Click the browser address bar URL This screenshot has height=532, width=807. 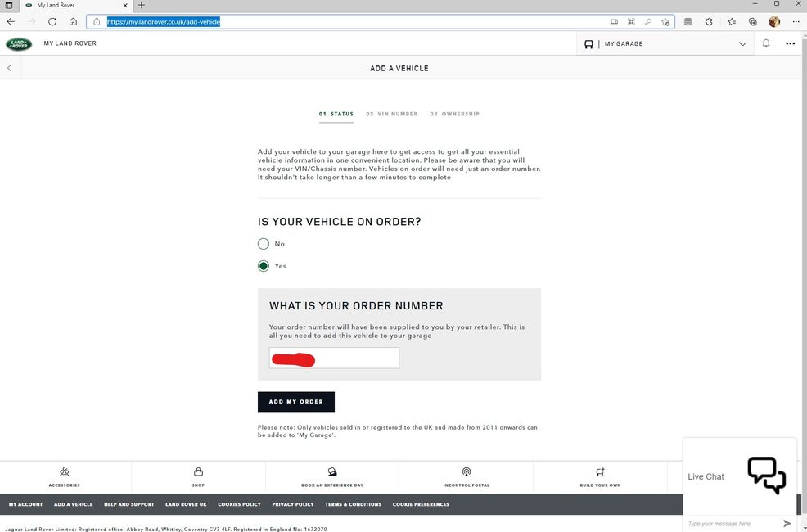[164, 21]
